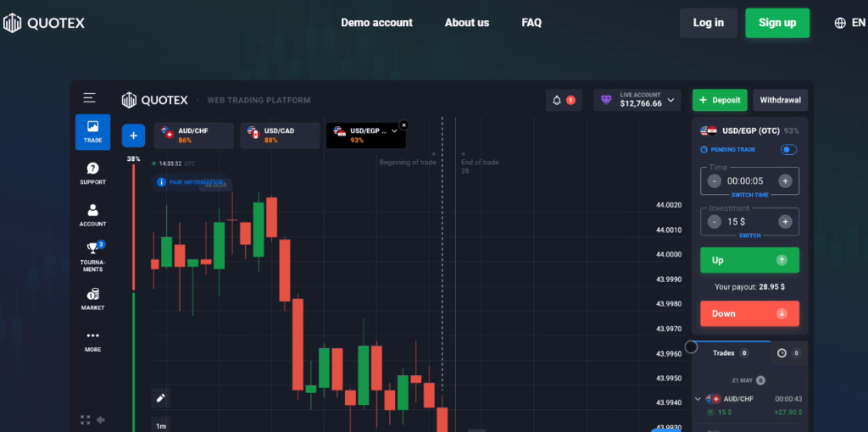
Task: Click the purple diamond account status icon
Action: tap(607, 100)
